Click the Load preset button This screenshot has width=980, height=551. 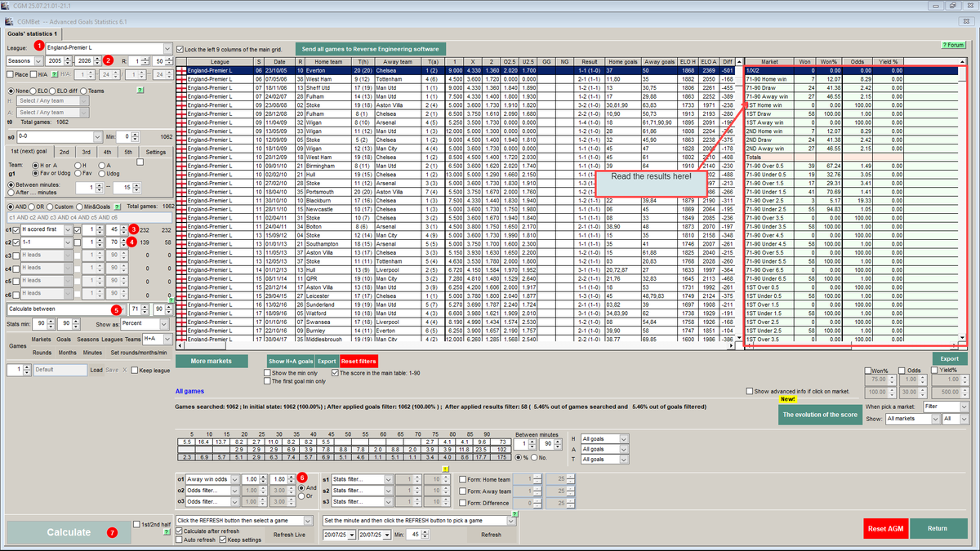(x=96, y=370)
